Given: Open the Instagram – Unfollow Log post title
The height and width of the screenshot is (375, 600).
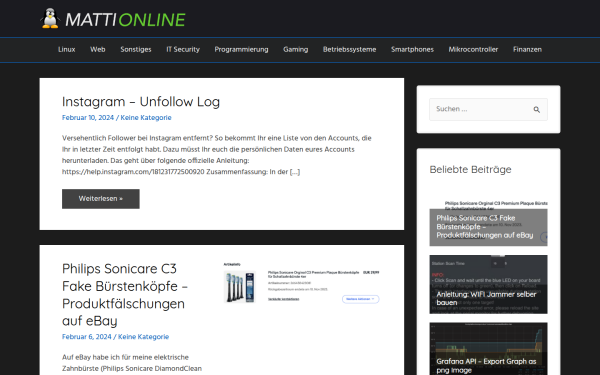Looking at the screenshot, I should 141,102.
